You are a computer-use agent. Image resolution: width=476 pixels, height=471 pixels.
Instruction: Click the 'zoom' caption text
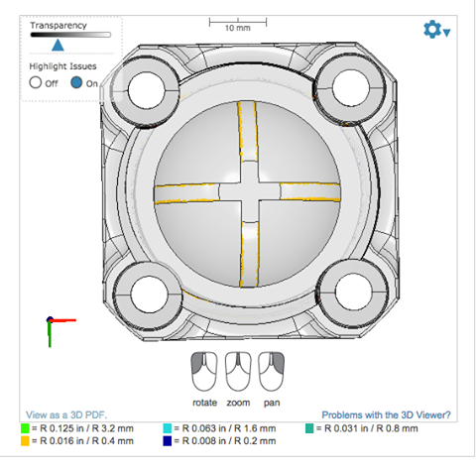click(x=238, y=403)
